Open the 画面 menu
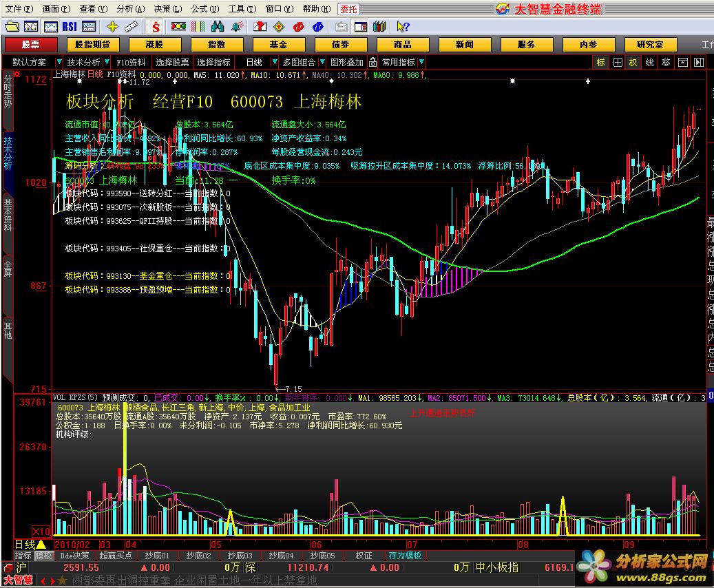The image size is (714, 588). coord(56,9)
